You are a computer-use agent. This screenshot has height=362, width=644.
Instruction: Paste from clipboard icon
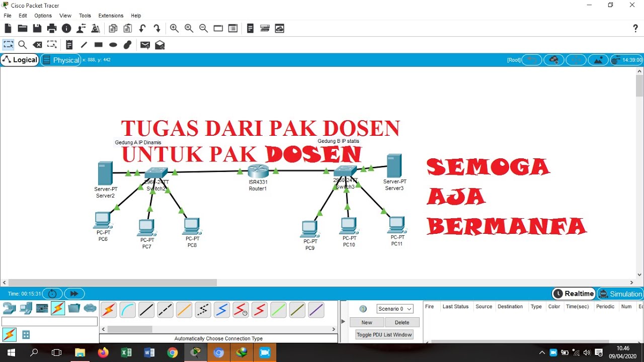[128, 29]
